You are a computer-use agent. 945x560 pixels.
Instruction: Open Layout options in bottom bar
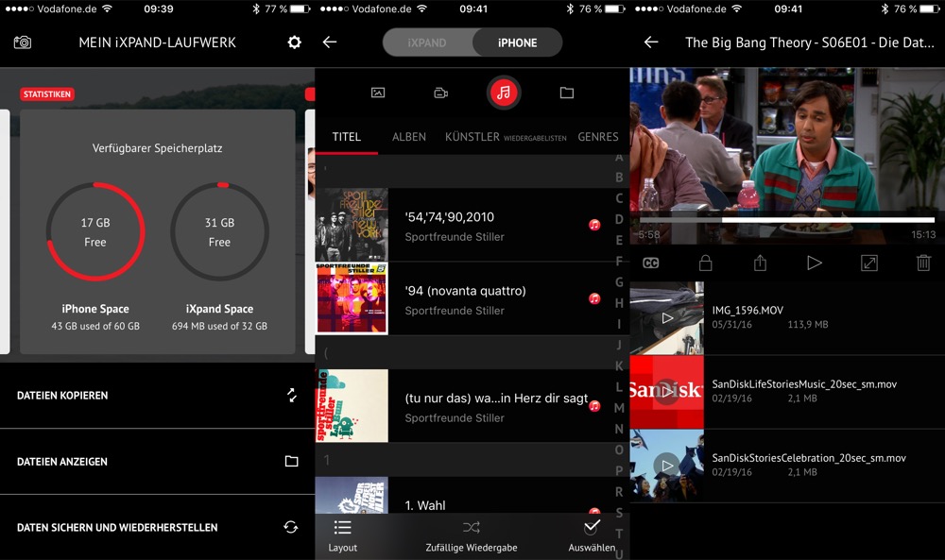(x=342, y=535)
